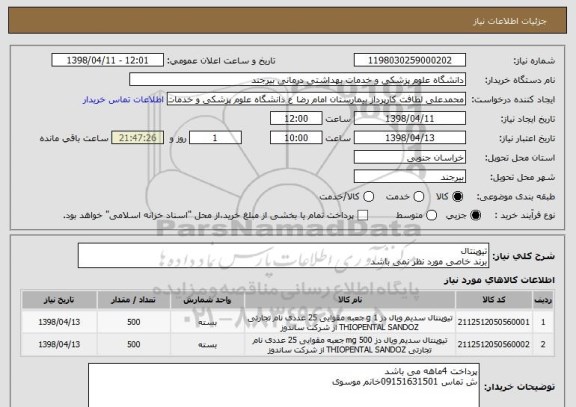Click date 1398/04/13 in table row 1
576x407 pixels.
coord(59,322)
